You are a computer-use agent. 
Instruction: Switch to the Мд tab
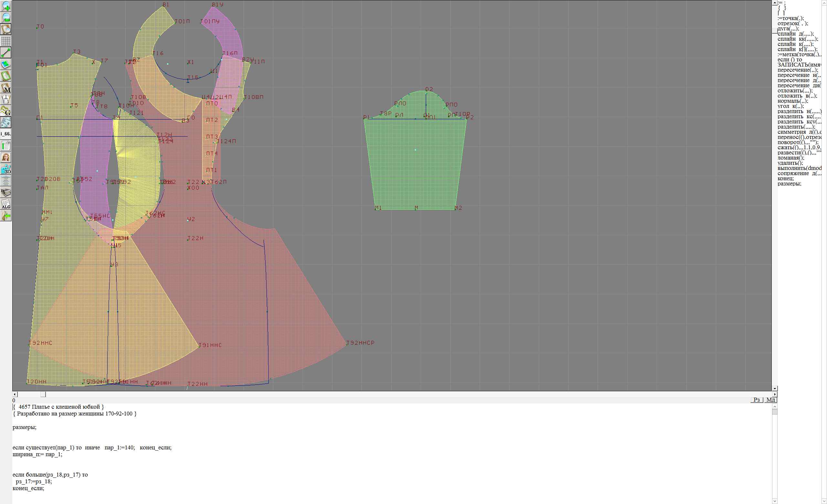(770, 400)
